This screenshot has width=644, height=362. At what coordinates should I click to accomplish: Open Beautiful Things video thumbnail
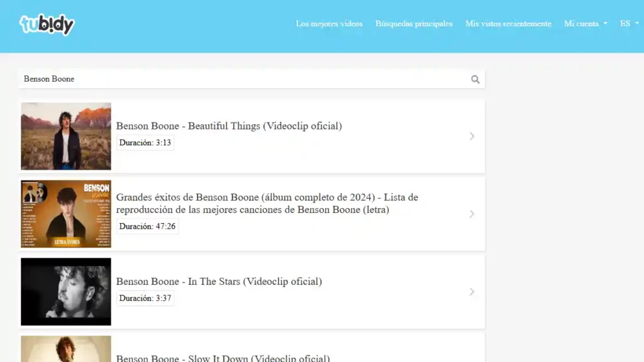66,136
